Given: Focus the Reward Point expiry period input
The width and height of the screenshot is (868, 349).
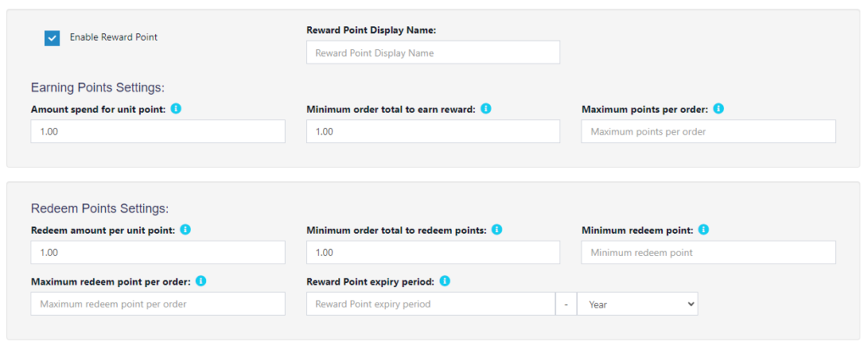Looking at the screenshot, I should click(431, 304).
